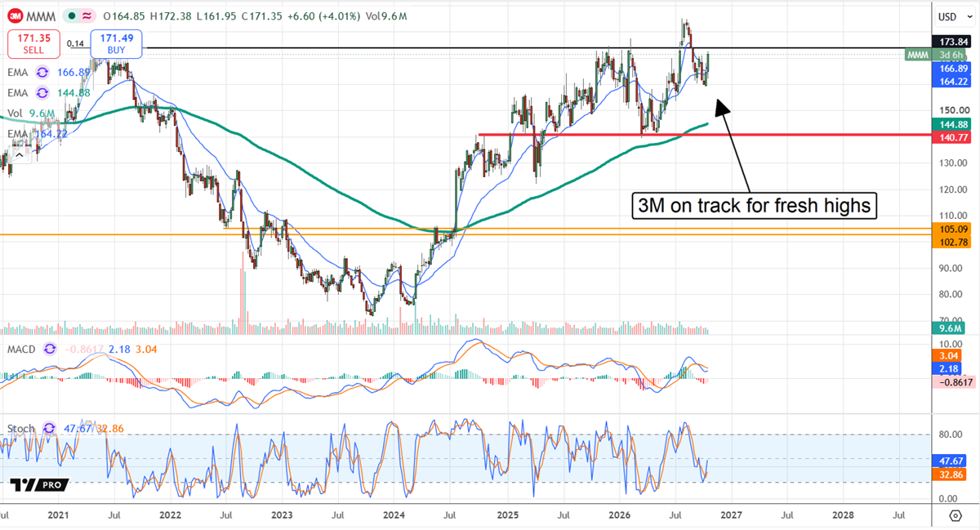
Task: Click the MMM ticker symbol in the legend
Action: [x=42, y=16]
